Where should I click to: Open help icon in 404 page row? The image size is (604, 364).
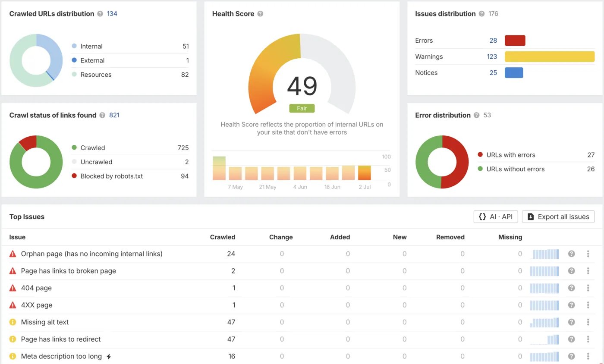coord(572,288)
